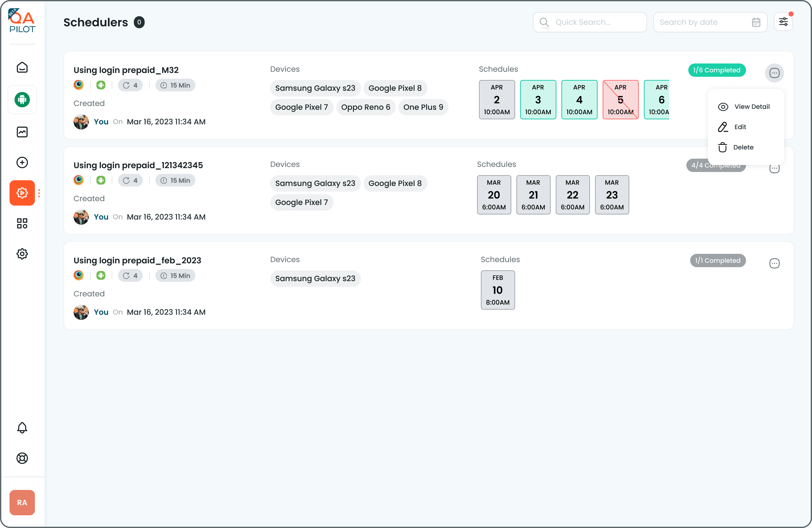812x528 pixels.
Task: Click the Using login prepaid_M32 title
Action: (126, 70)
